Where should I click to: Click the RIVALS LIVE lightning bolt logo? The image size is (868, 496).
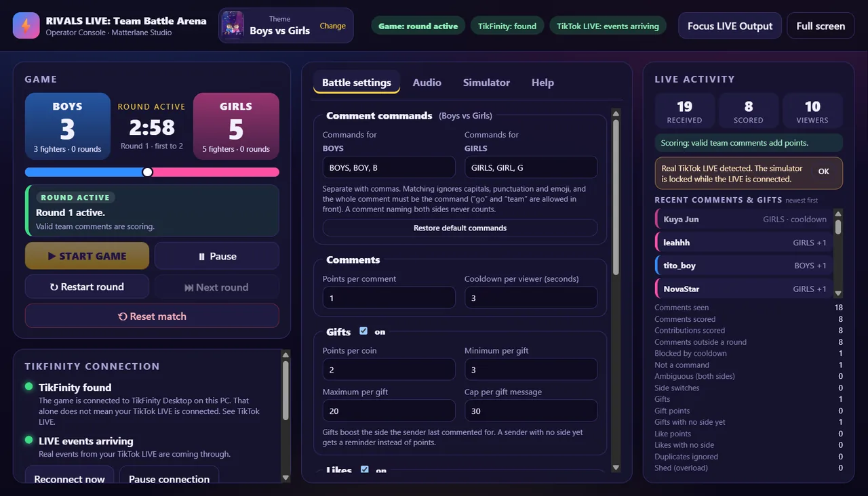click(26, 26)
